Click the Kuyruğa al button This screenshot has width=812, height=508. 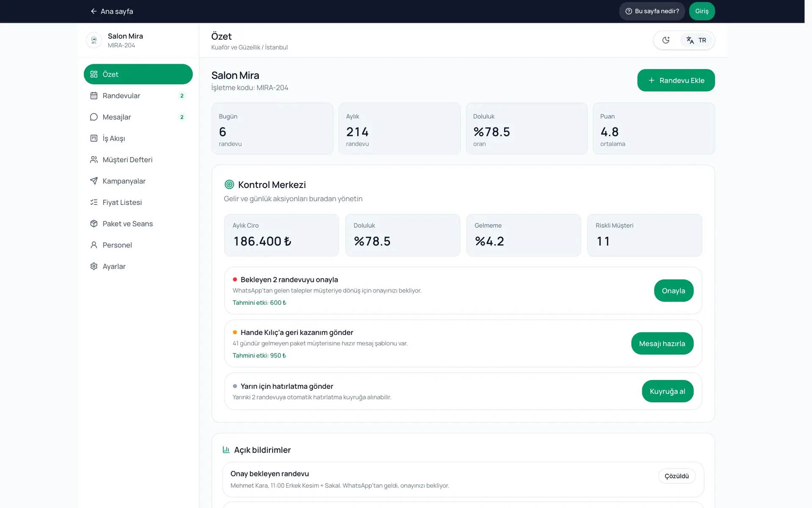(667, 391)
